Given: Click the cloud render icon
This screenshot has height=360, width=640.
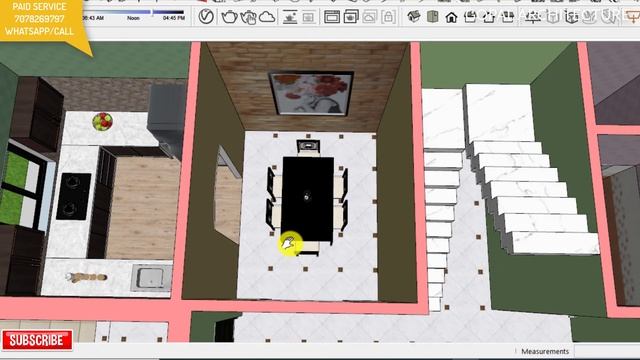Looking at the screenshot, I should [267, 17].
